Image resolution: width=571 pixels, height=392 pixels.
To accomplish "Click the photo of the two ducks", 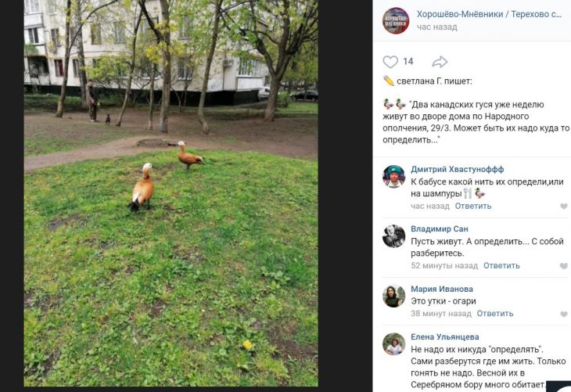I will [171, 193].
